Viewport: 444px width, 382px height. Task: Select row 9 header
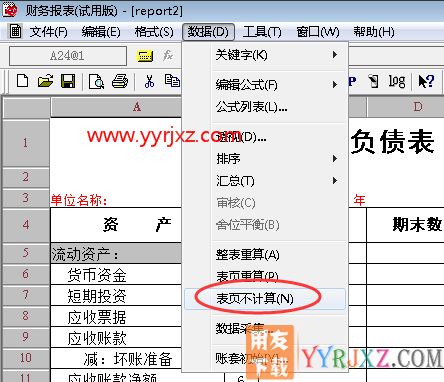click(26, 337)
